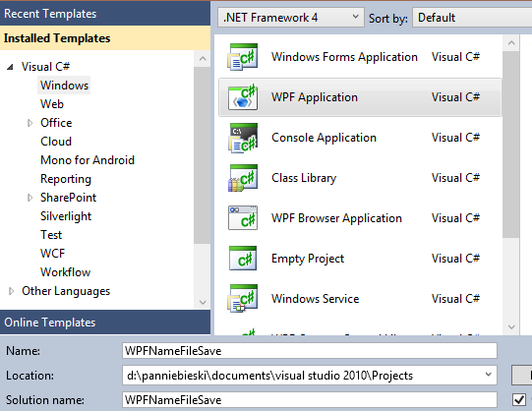Select the Empty Project template icon
The image size is (532, 411).
243,259
